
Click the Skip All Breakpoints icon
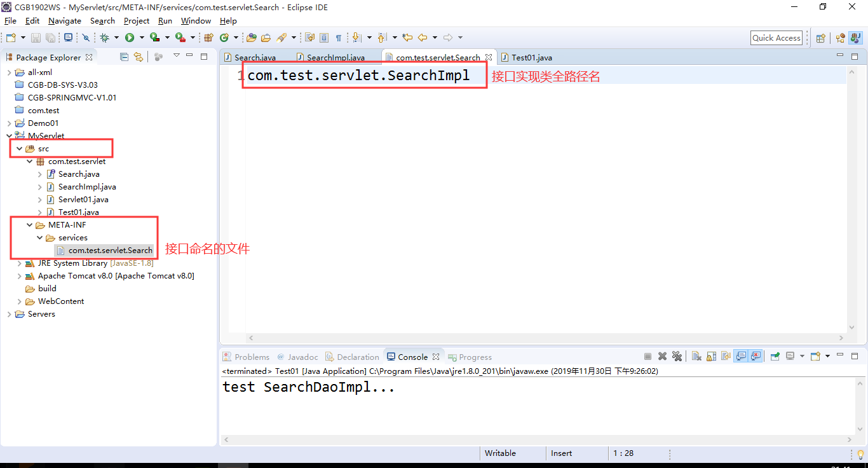point(86,38)
